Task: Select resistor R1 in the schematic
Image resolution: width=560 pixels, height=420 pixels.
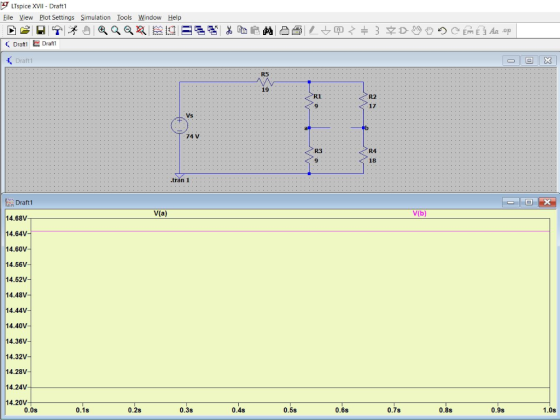Action: coord(309,101)
